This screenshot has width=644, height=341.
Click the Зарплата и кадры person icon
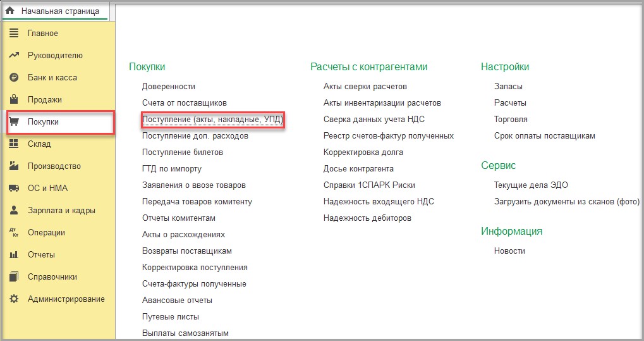click(x=14, y=210)
